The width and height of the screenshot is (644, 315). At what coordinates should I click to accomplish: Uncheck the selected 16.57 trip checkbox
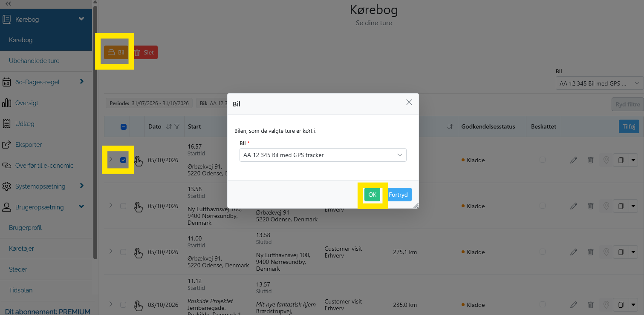(x=123, y=160)
